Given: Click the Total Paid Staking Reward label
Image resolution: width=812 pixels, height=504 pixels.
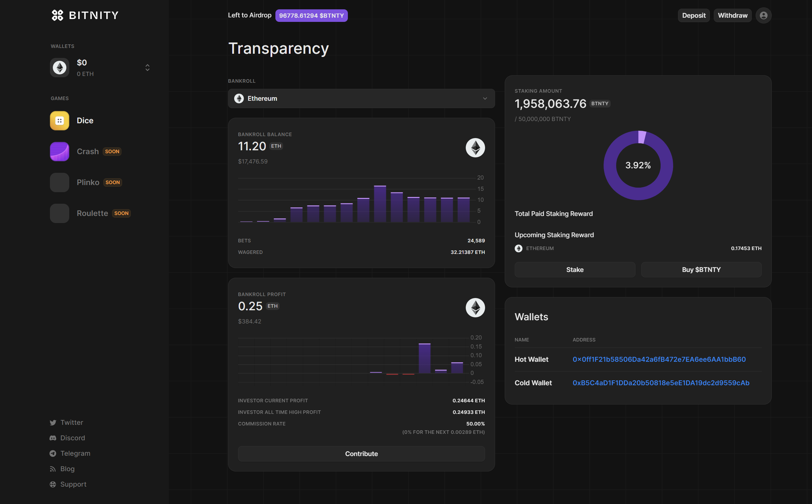Looking at the screenshot, I should (553, 214).
